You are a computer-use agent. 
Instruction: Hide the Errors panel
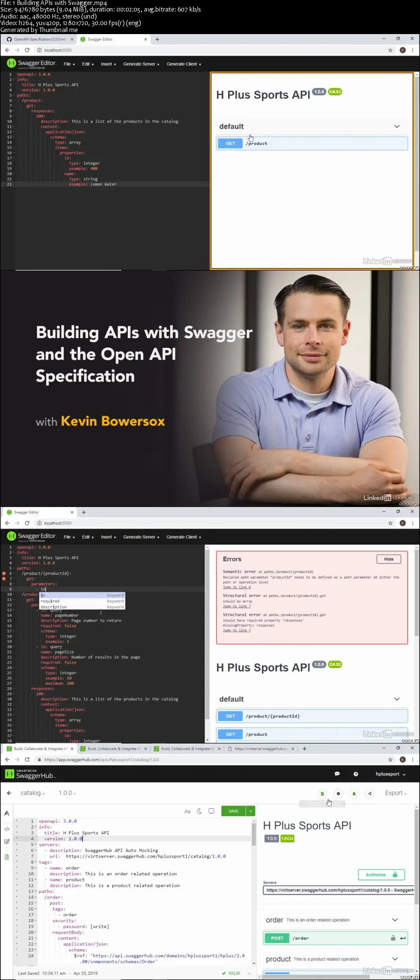389,559
